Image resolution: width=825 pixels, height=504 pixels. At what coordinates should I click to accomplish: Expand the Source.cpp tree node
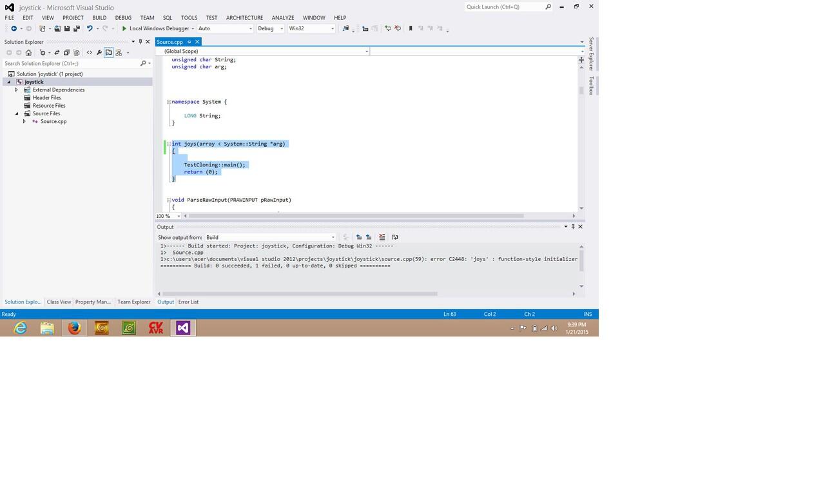24,121
